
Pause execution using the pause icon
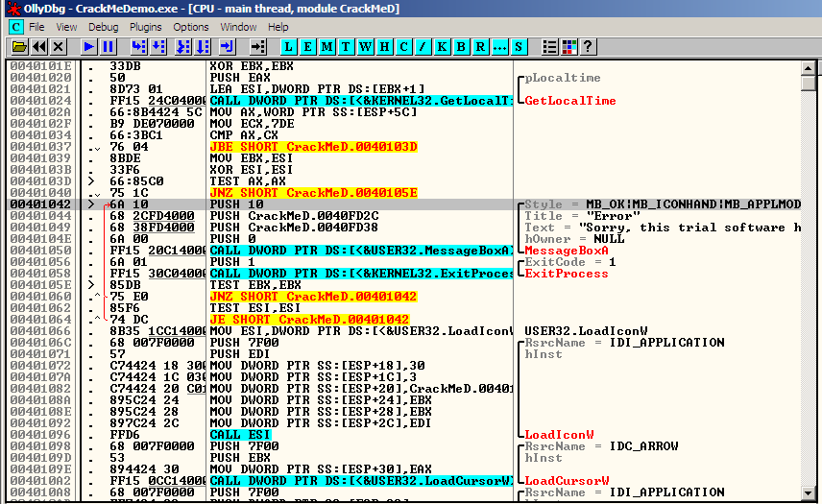(x=109, y=46)
